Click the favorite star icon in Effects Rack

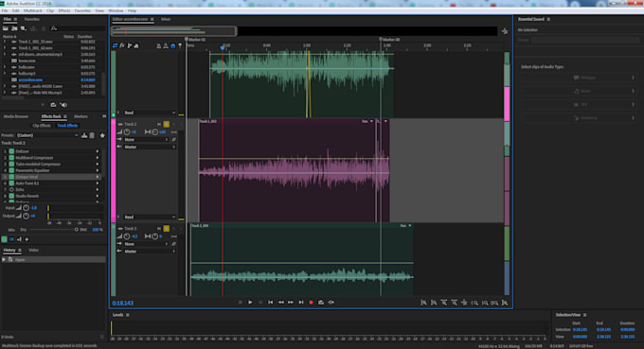102,135
